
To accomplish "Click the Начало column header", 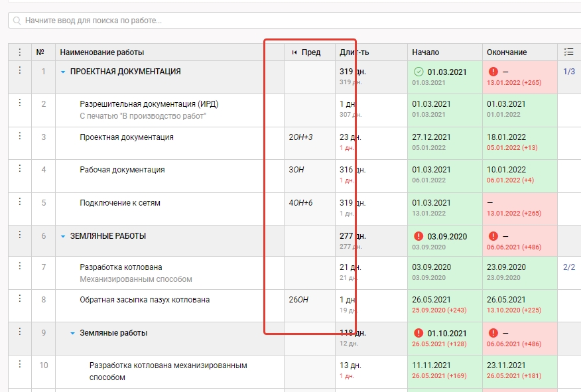I will coord(425,52).
